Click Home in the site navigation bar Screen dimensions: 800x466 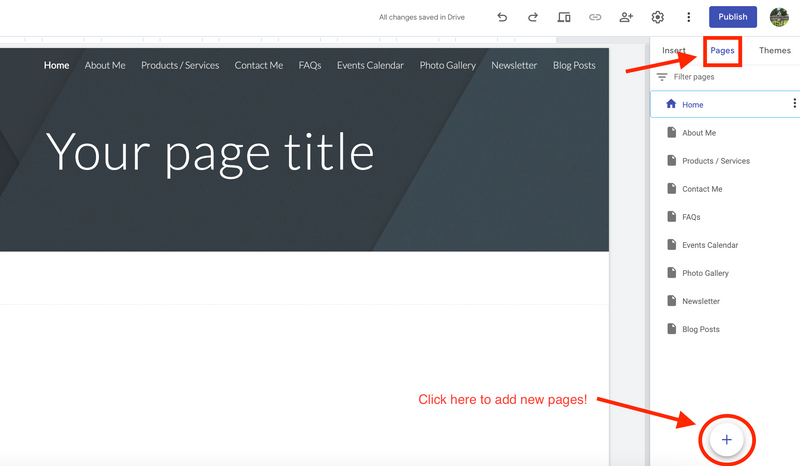point(56,65)
